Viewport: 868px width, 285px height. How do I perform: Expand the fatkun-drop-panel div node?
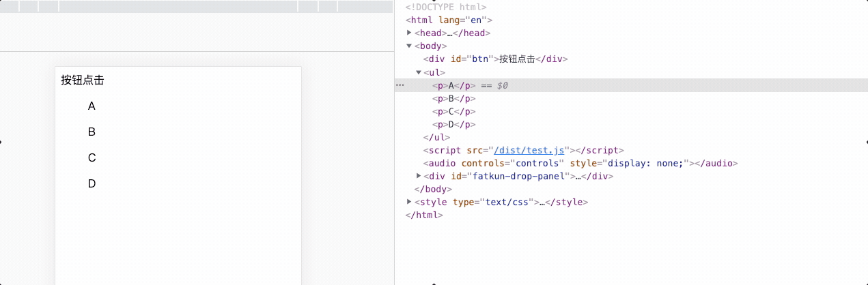(x=419, y=176)
